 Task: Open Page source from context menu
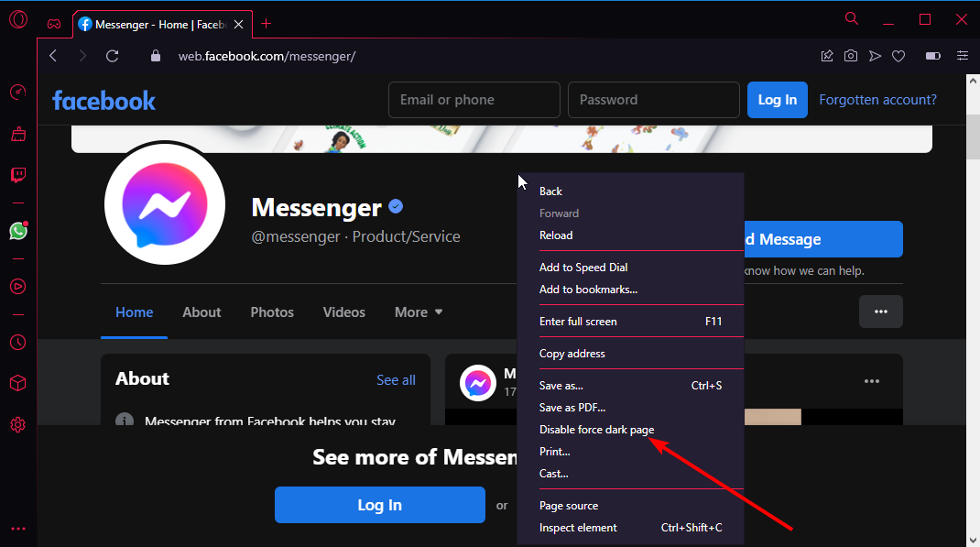pos(631,506)
